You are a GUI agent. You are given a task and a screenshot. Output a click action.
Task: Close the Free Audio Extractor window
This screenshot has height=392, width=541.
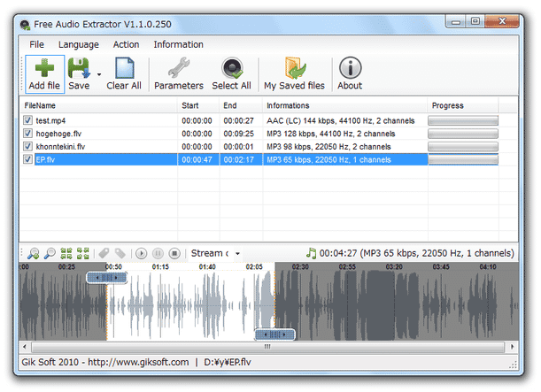pos(502,21)
